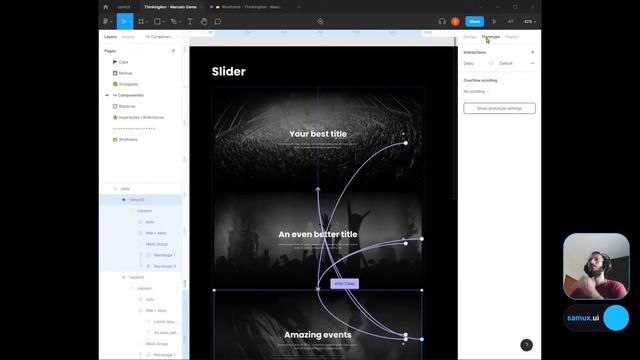This screenshot has height=360, width=640.
Task: Open the No scrolling overflow dropdown
Action: (476, 91)
